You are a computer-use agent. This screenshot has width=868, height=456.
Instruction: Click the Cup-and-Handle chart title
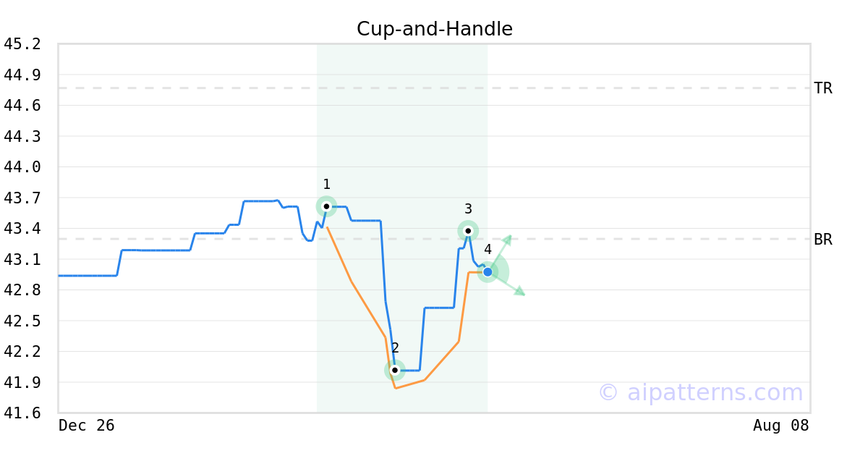tap(434, 29)
